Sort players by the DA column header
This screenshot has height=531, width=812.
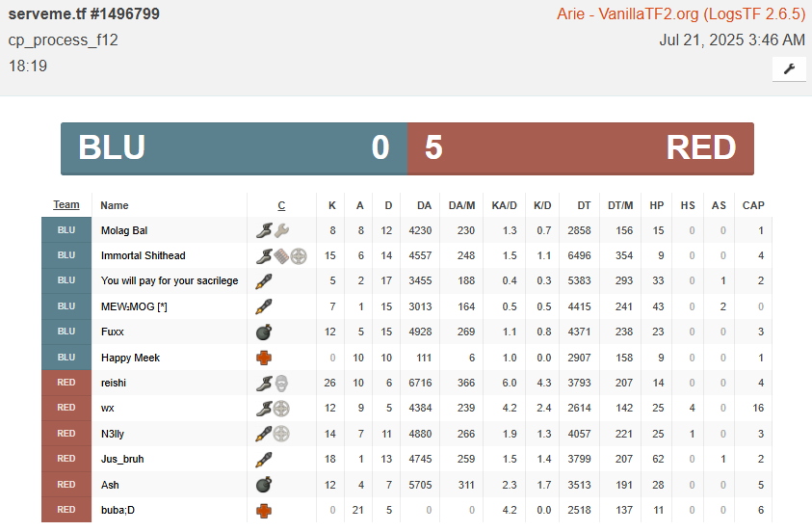pos(424,205)
